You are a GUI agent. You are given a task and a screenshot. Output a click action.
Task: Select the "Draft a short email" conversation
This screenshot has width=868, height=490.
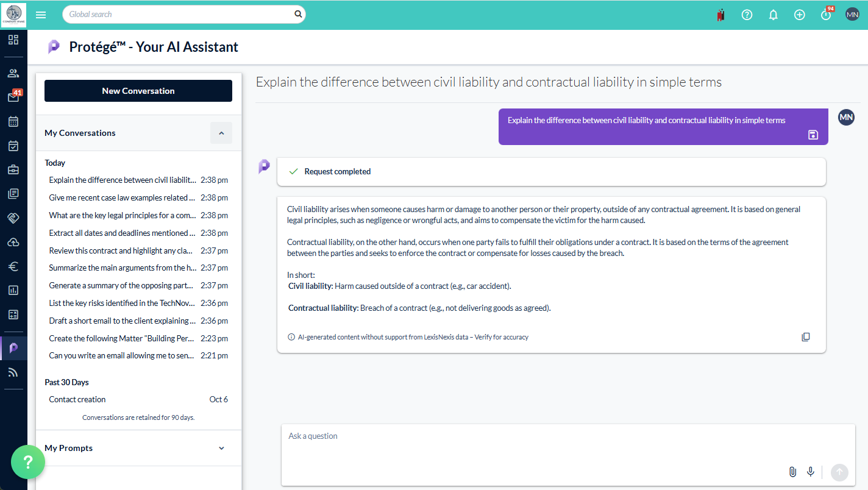click(x=123, y=321)
